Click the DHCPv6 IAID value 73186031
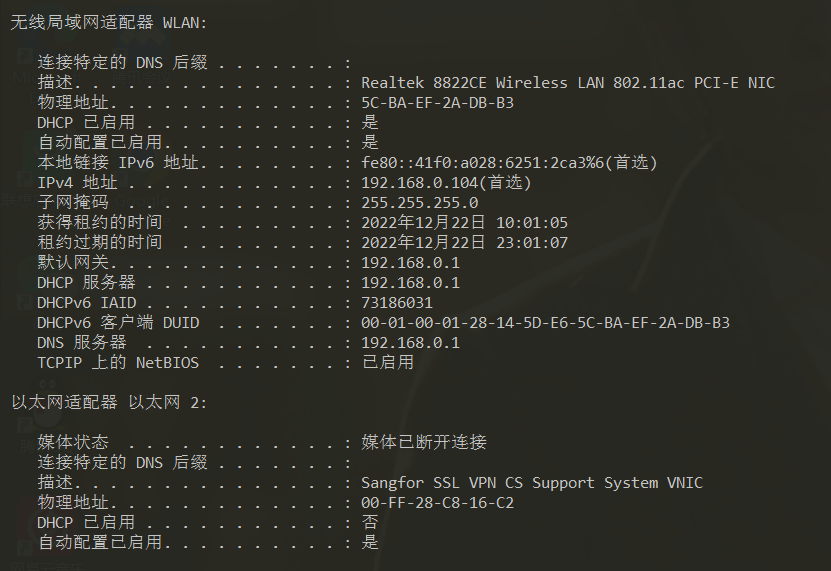This screenshot has width=831, height=571. pyautogui.click(x=397, y=302)
